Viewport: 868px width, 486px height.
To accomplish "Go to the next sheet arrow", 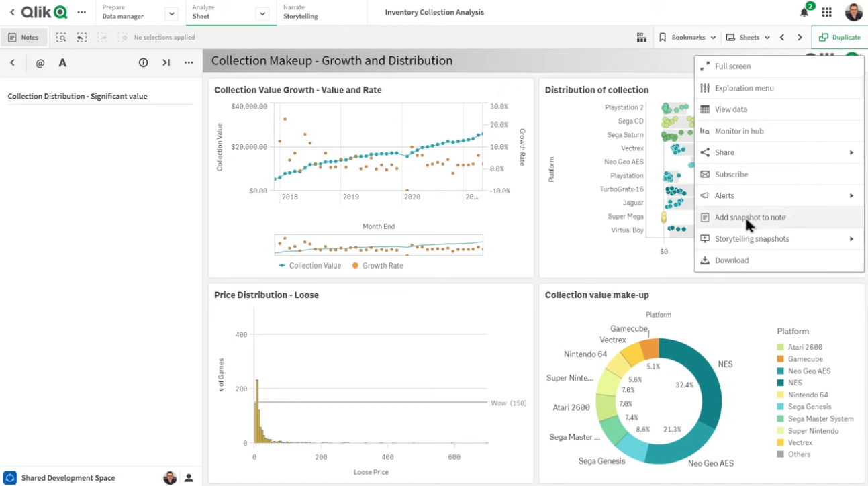I will tap(800, 38).
